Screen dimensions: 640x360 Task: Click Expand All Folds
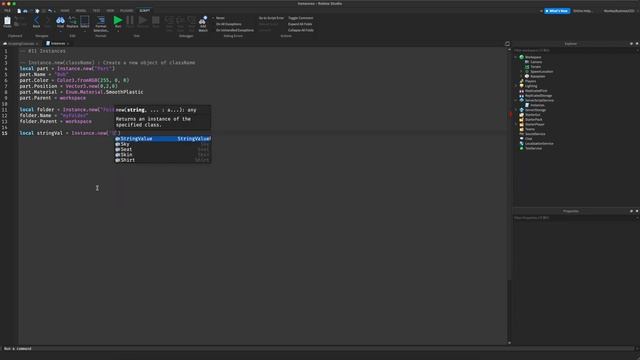(300, 24)
